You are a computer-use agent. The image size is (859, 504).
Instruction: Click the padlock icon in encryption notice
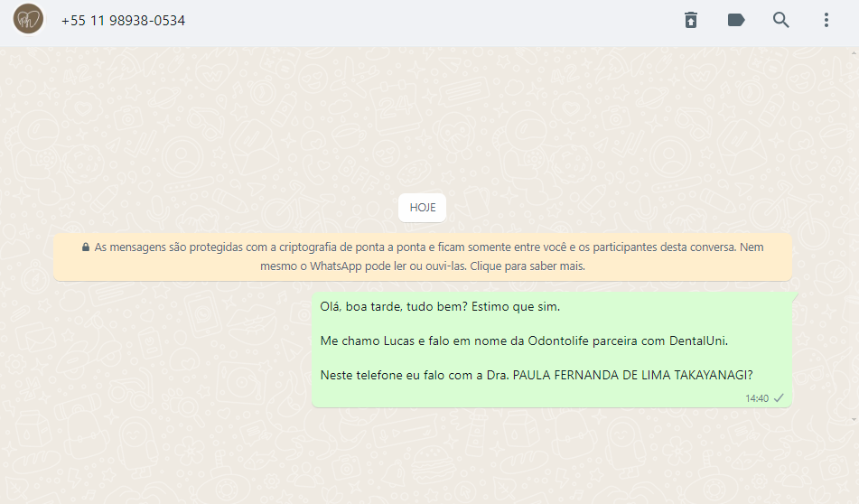tap(86, 247)
